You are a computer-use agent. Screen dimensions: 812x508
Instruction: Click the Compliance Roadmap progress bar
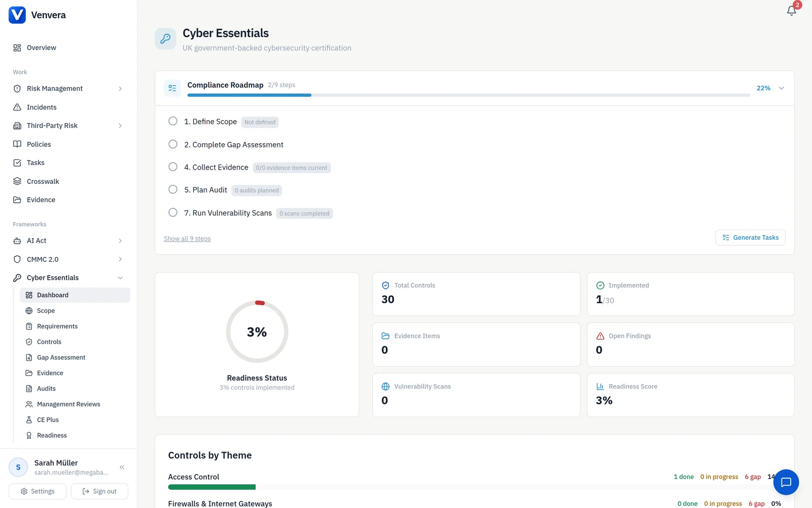pyautogui.click(x=468, y=96)
